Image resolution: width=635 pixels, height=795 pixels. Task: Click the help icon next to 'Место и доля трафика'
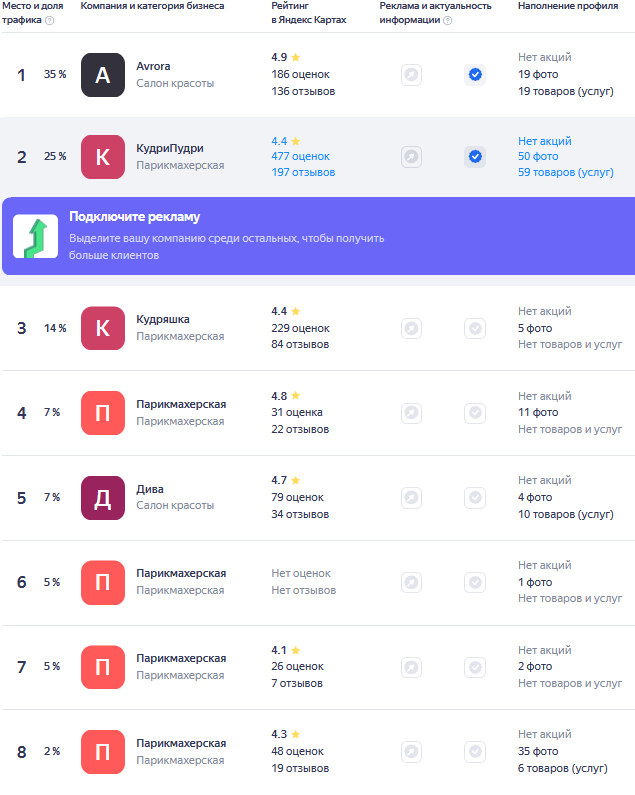[x=50, y=20]
